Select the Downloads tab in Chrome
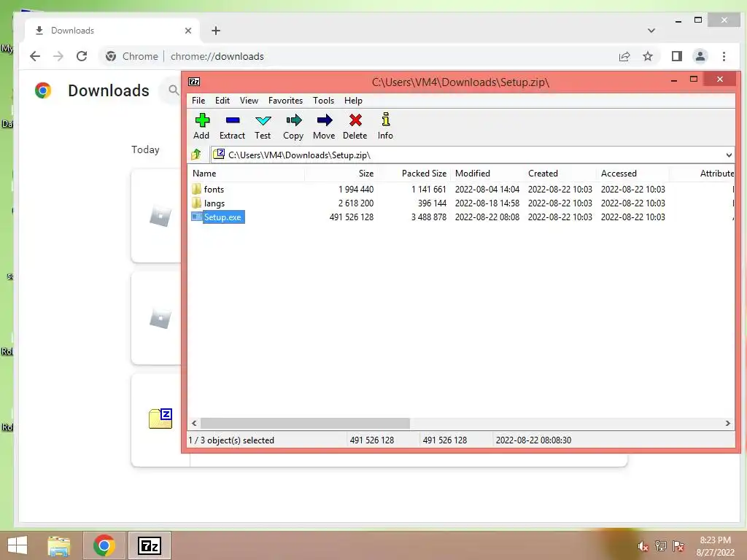 (112, 31)
